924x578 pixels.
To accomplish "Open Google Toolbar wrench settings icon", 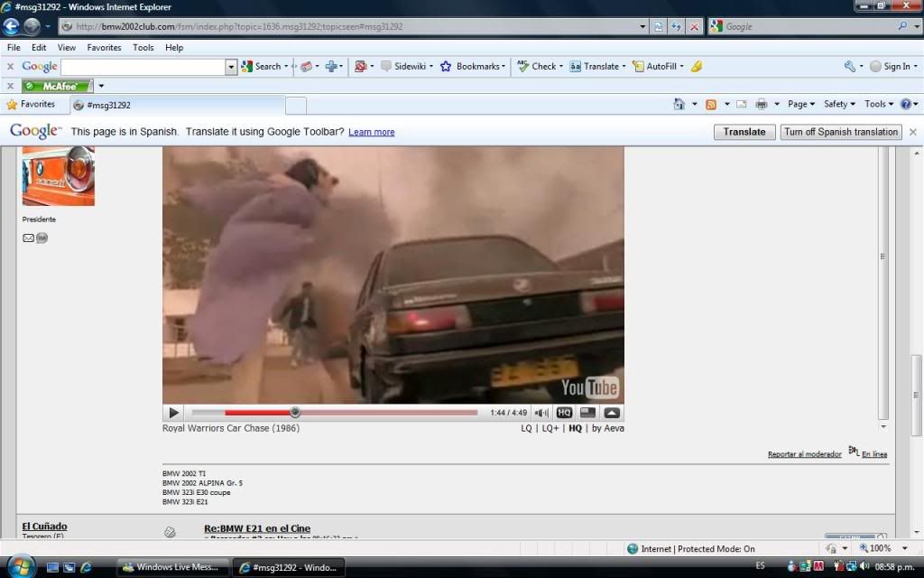I will click(850, 67).
